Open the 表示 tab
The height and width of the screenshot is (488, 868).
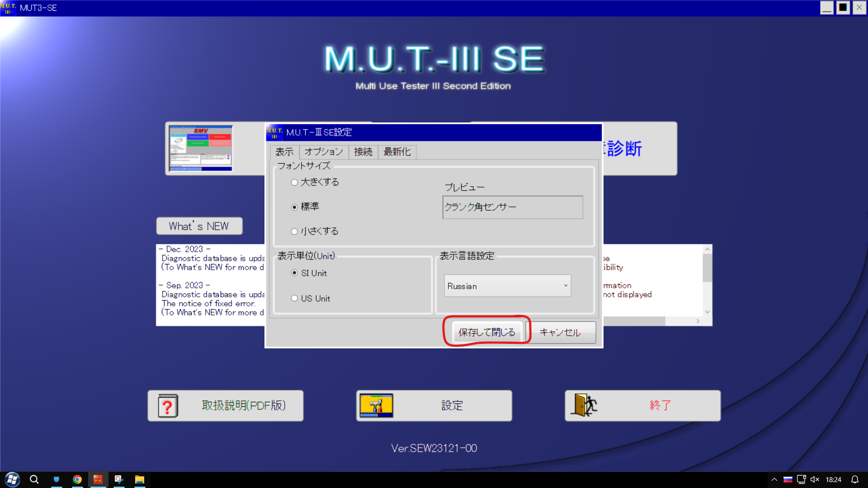coord(284,152)
